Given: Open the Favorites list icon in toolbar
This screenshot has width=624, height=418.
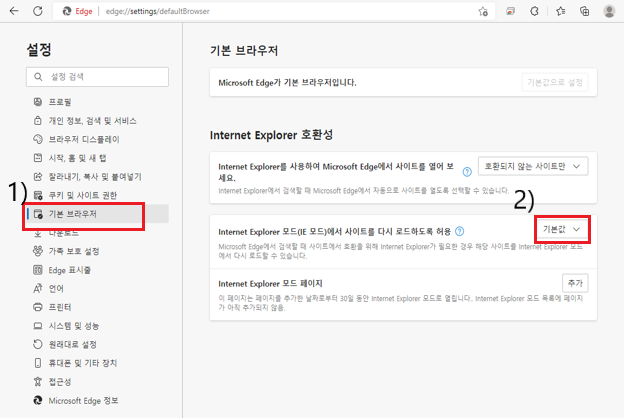Looking at the screenshot, I should point(561,11).
